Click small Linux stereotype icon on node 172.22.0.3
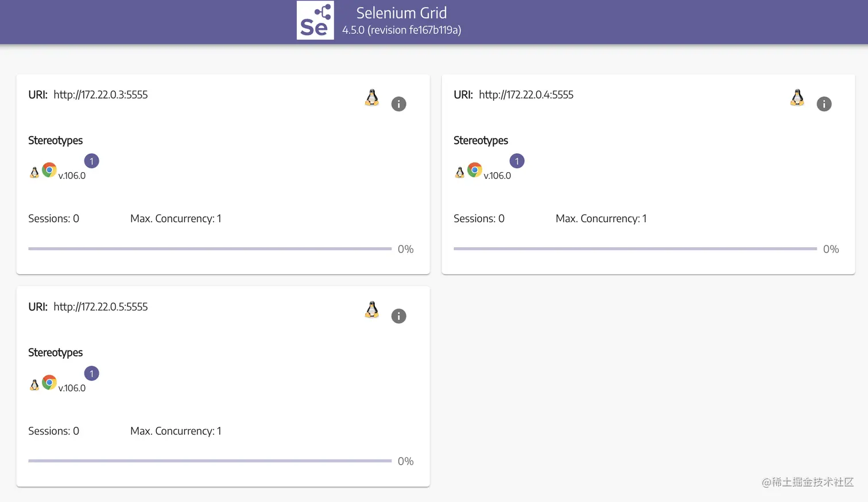Image resolution: width=868 pixels, height=502 pixels. (x=34, y=172)
